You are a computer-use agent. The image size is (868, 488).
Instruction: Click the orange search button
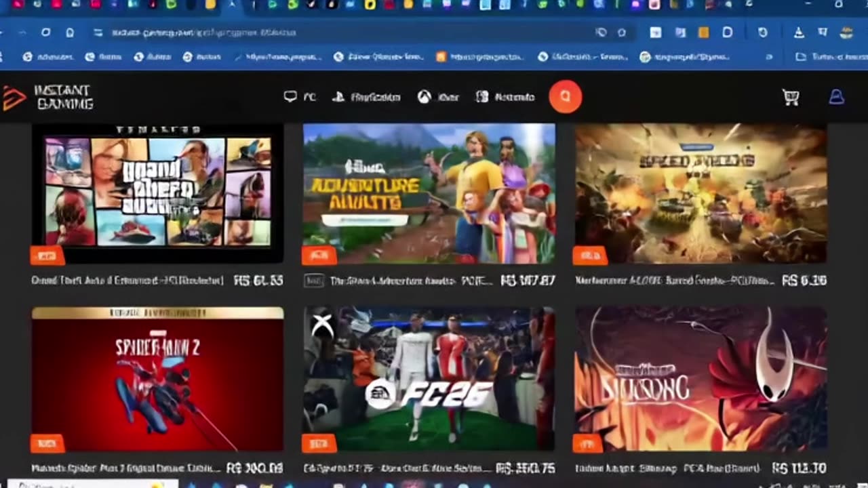point(566,97)
